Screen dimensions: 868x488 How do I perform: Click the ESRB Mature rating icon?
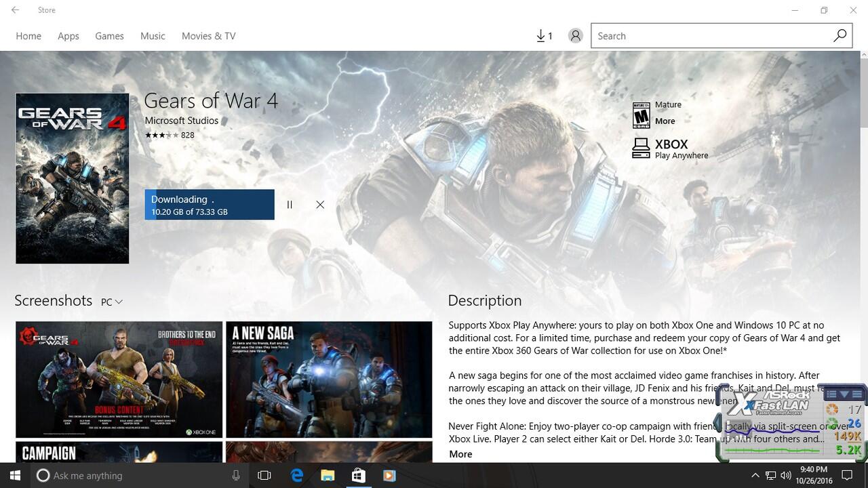(x=641, y=115)
